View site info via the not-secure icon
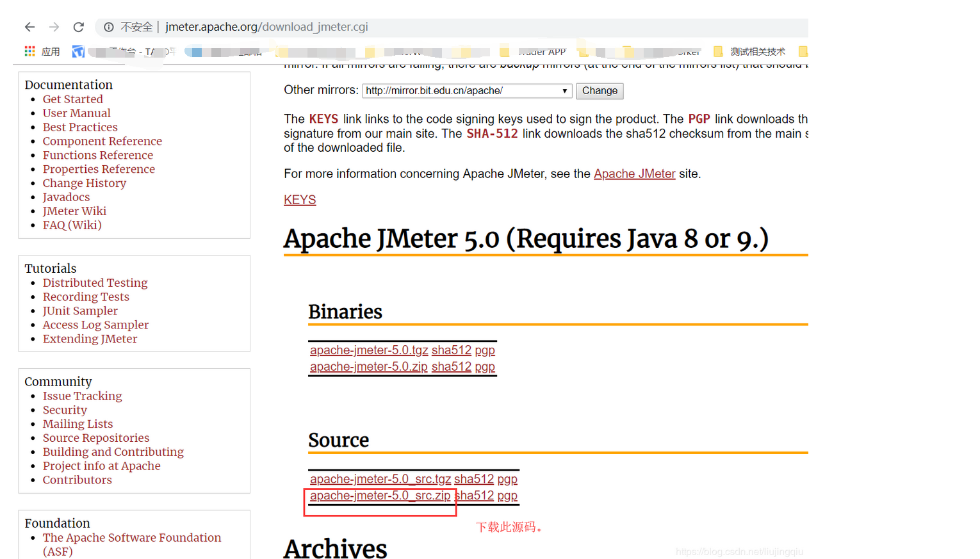 coord(109,27)
